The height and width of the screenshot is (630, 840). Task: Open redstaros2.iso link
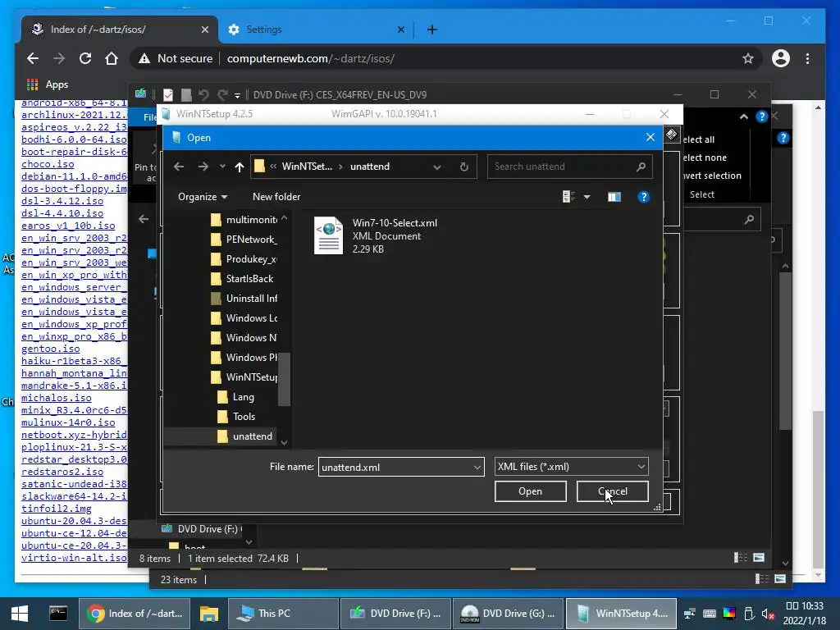(62, 472)
